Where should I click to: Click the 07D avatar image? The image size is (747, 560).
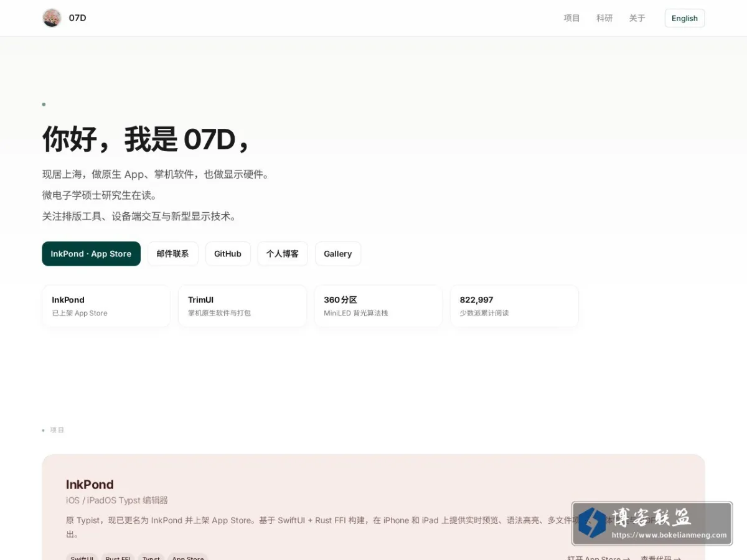point(52,18)
